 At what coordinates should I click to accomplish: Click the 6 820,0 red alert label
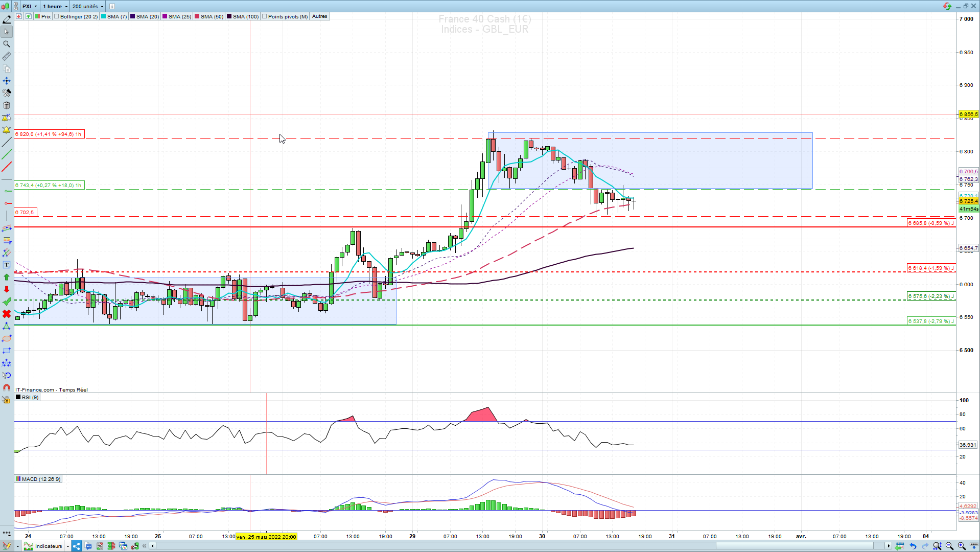click(x=49, y=134)
